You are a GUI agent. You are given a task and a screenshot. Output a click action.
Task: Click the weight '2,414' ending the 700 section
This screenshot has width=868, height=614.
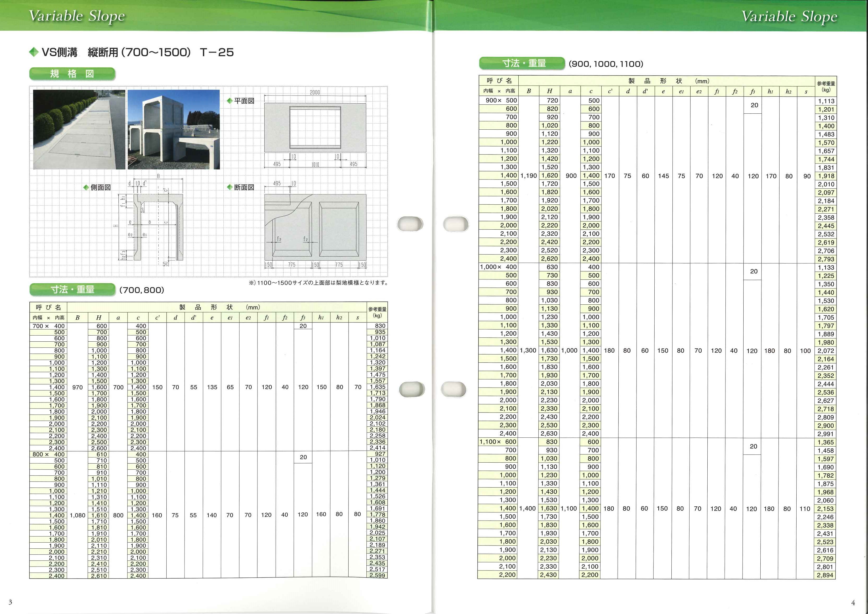(x=377, y=448)
